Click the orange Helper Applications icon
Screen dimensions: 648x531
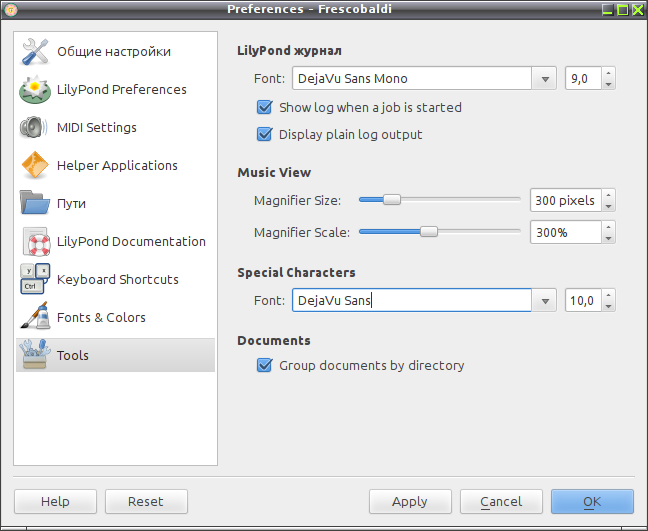pyautogui.click(x=35, y=165)
